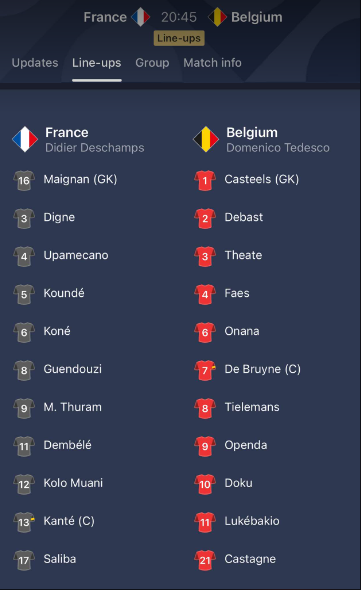Click Belgium team name in lineup header
The image size is (361, 590).
point(252,132)
